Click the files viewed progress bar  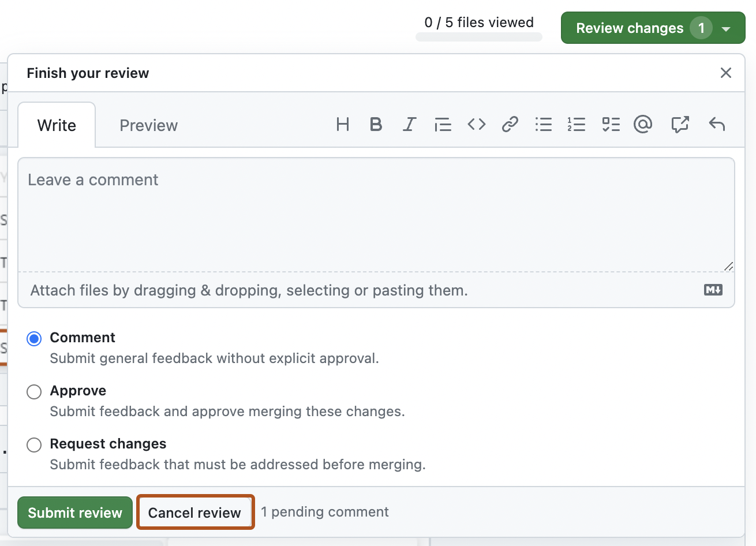479,37
